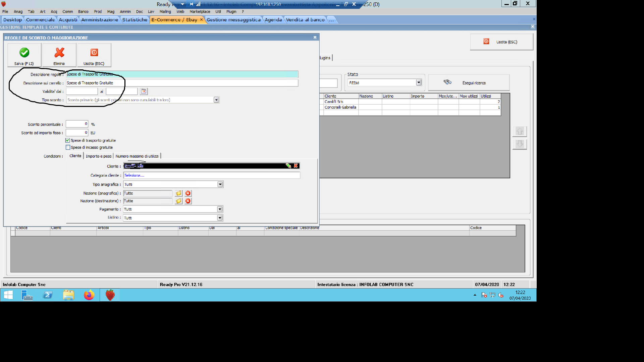644x362 pixels.
Task: Expand the Tipo sconto dropdown
Action: (216, 100)
